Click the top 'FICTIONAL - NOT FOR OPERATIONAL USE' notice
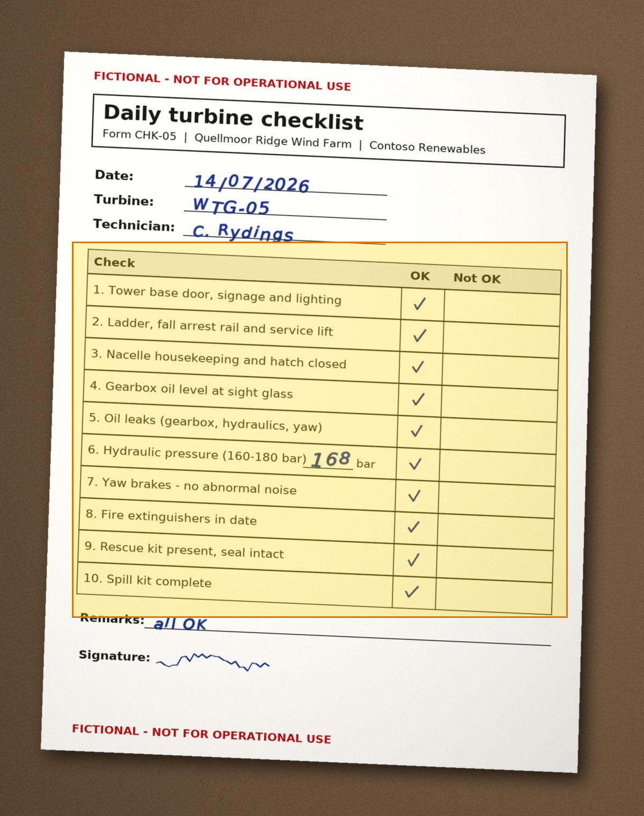Screen dimensions: 644x816 click(223, 82)
